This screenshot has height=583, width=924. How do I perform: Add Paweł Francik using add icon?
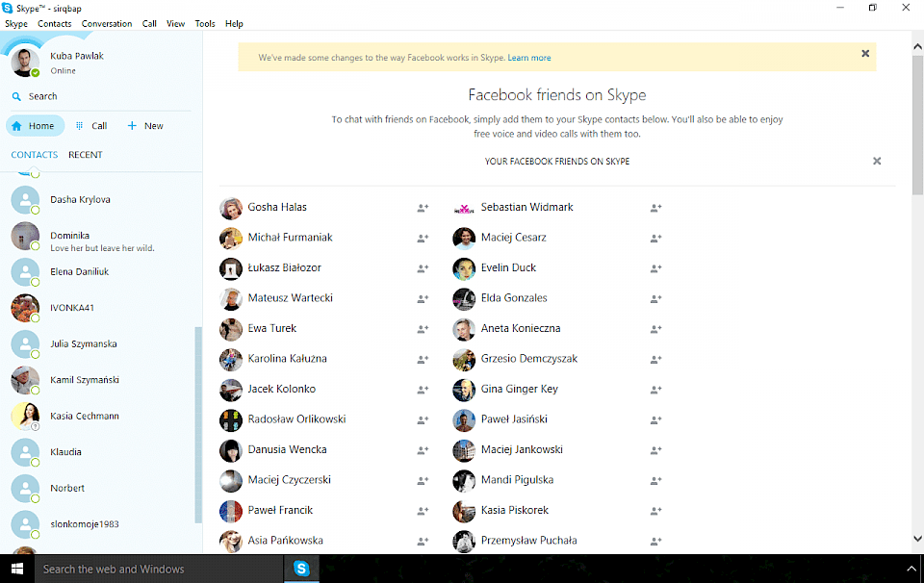tap(423, 511)
